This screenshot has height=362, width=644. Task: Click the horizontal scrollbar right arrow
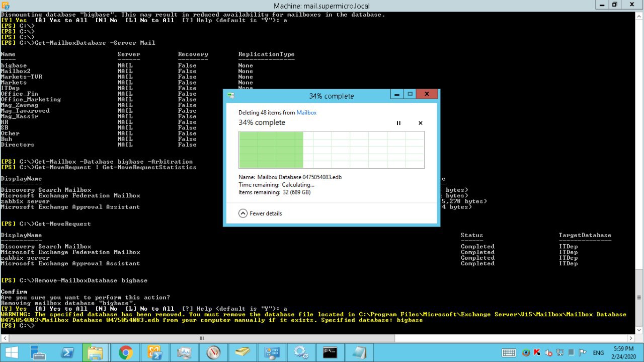pos(631,338)
